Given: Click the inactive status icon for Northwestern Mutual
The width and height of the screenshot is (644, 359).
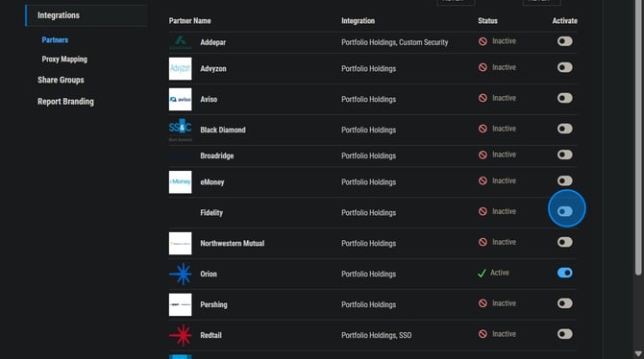Looking at the screenshot, I should 483,242.
